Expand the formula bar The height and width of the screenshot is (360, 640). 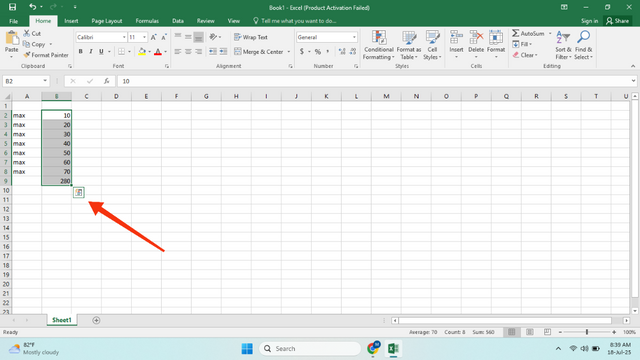point(633,81)
